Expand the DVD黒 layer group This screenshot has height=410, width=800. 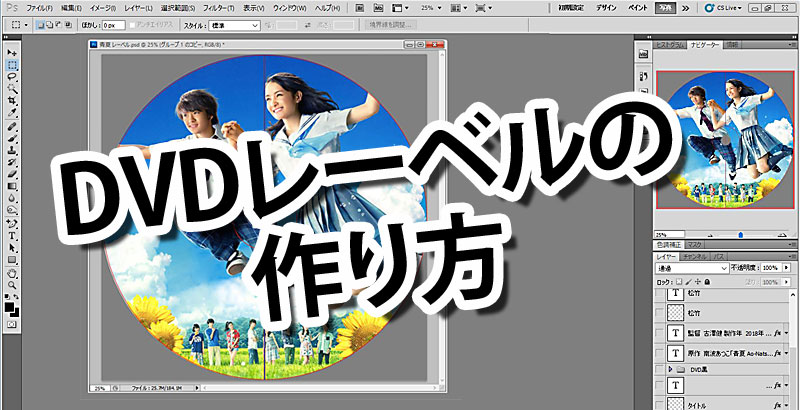[x=669, y=368]
